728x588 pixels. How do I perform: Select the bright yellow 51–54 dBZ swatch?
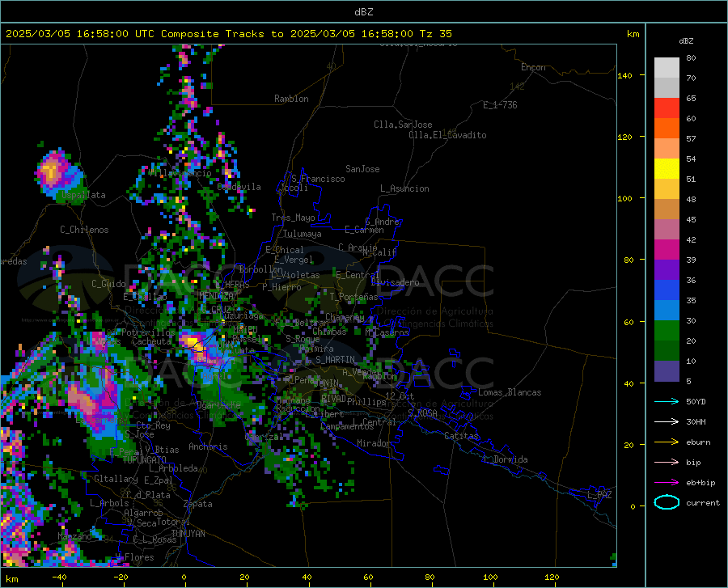pos(667,169)
